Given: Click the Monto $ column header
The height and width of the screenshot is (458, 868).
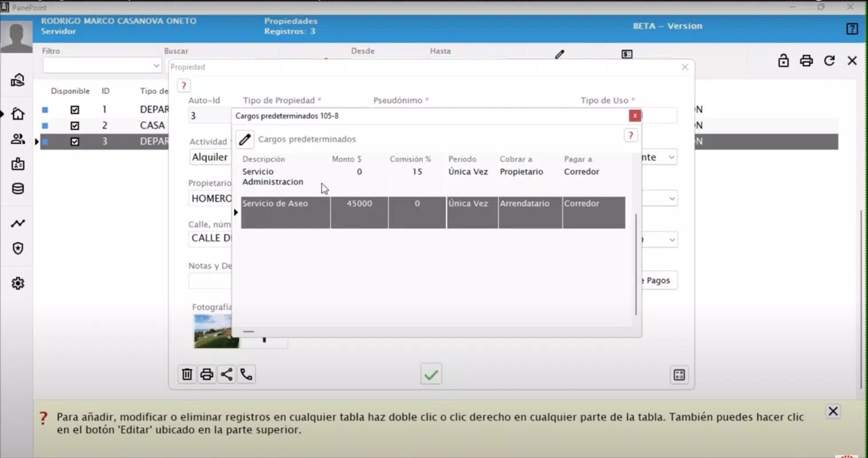Looking at the screenshot, I should (347, 159).
